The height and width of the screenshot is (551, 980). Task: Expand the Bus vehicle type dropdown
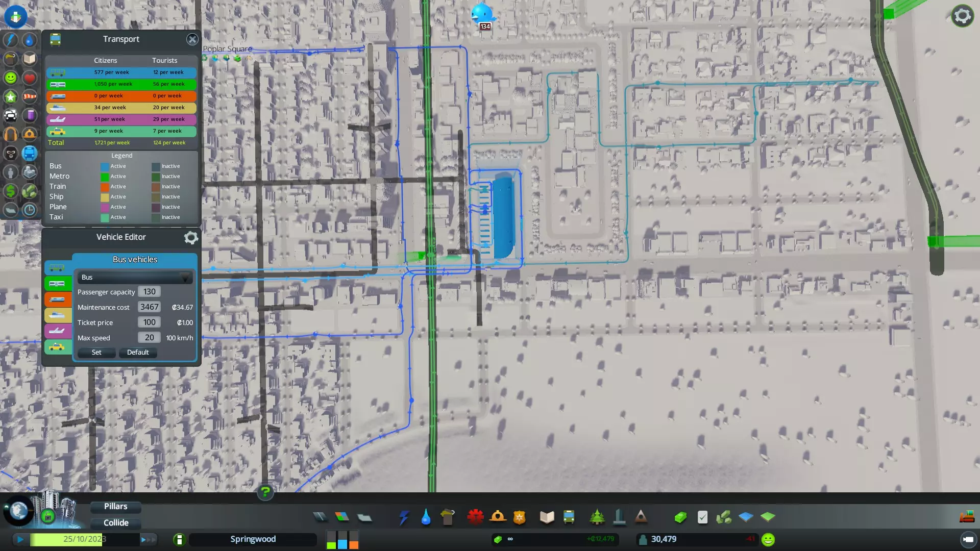135,277
